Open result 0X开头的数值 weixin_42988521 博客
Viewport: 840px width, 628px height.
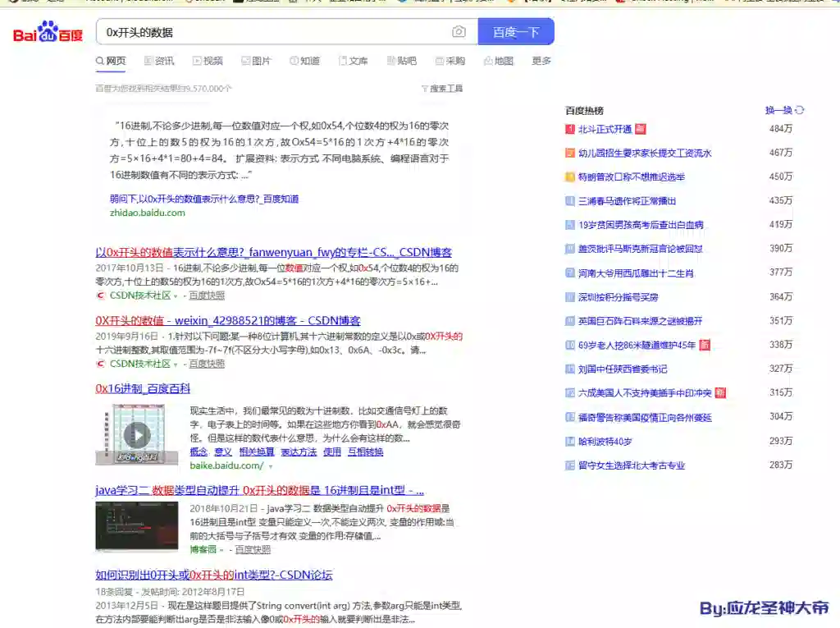[228, 321]
